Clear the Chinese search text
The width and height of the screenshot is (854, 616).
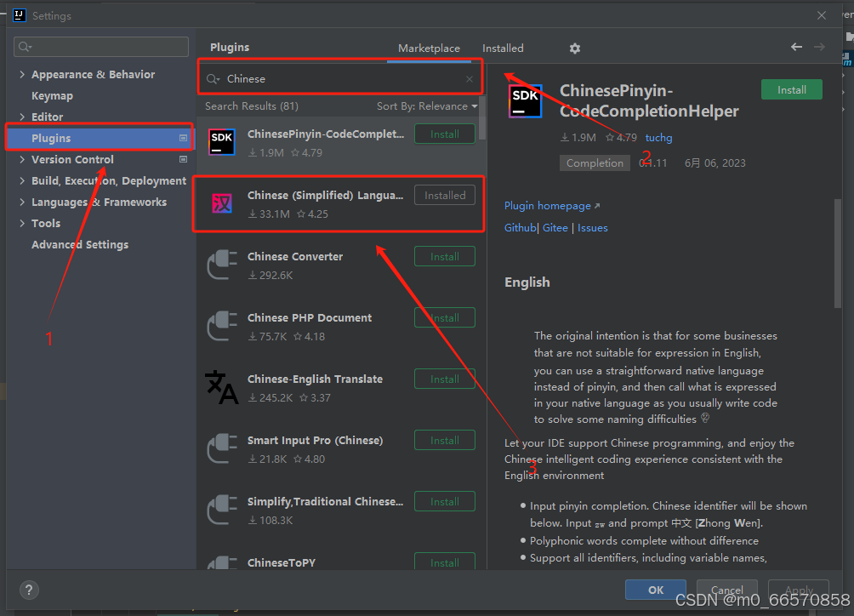[x=470, y=79]
